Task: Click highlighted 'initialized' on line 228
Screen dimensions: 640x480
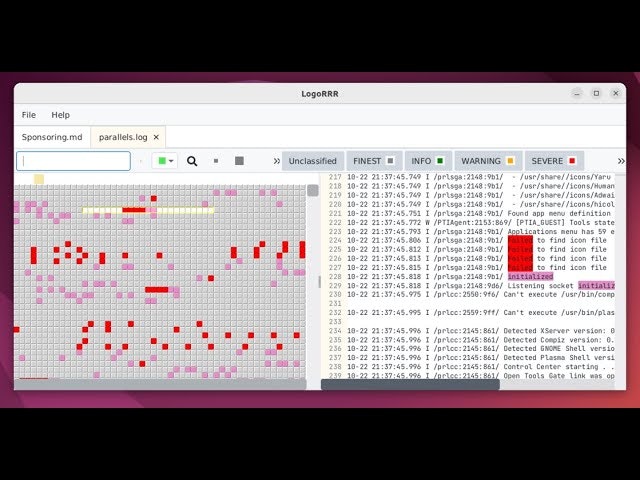Action: [530, 276]
